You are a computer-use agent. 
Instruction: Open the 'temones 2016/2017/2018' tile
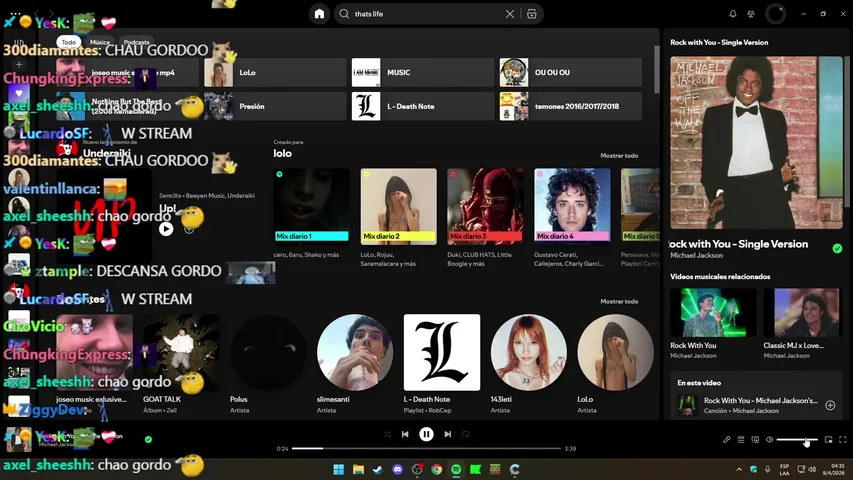coord(571,106)
